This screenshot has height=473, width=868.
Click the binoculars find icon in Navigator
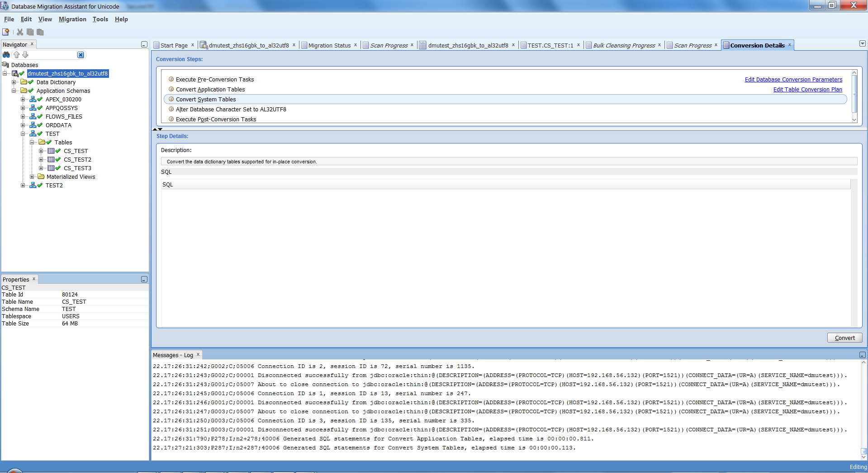tap(6, 55)
